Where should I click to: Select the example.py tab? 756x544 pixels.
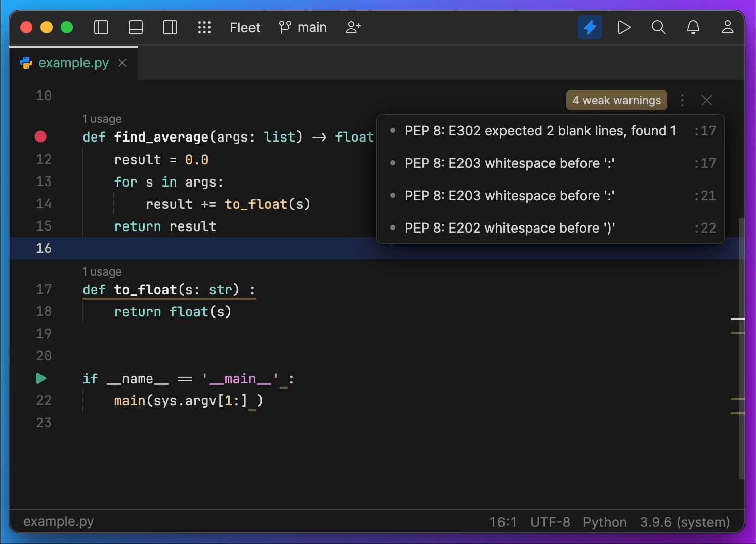pyautogui.click(x=73, y=63)
